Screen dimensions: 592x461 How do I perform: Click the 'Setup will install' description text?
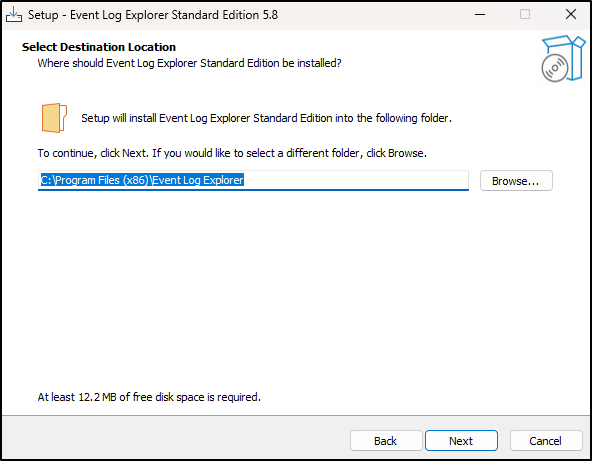[x=266, y=118]
